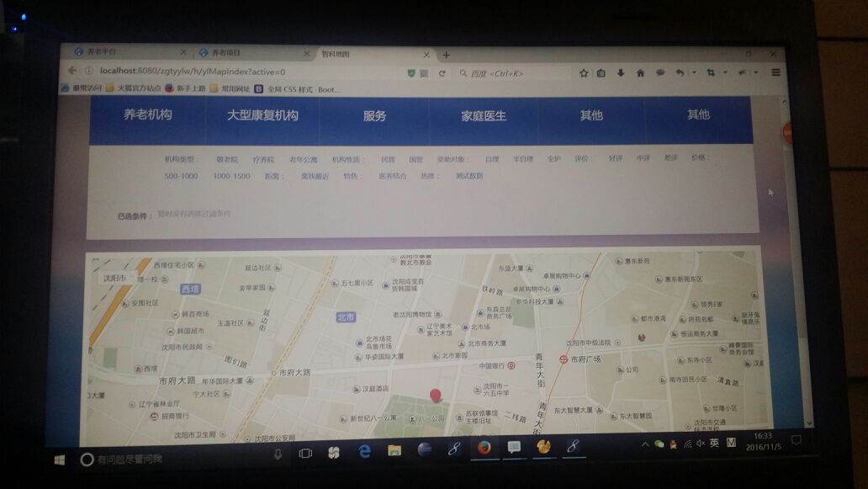Open the Firefox downloads arrow

click(x=621, y=73)
